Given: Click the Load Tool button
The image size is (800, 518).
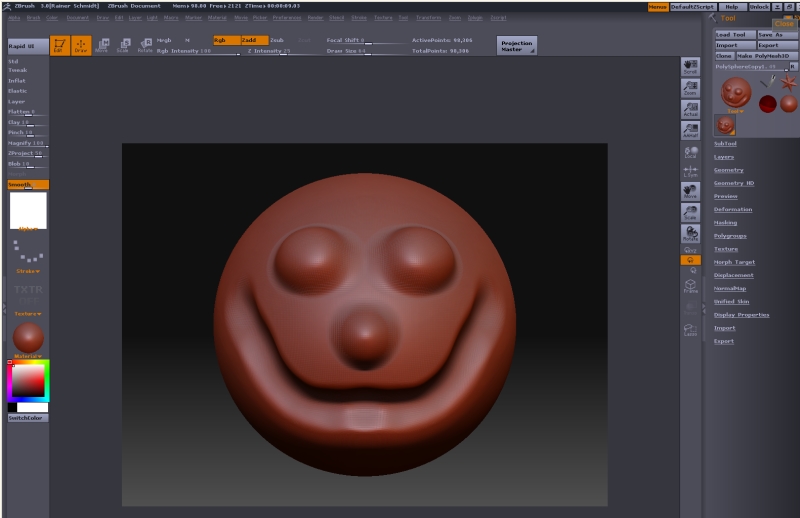Looking at the screenshot, I should (x=735, y=35).
